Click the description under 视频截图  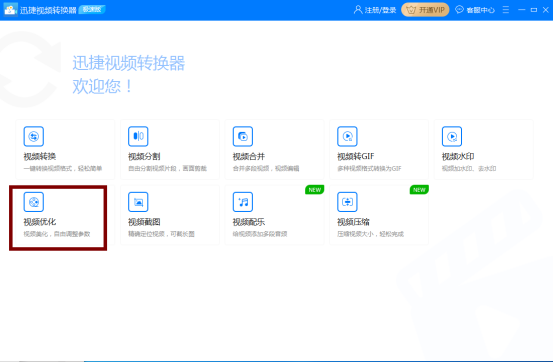pos(161,234)
